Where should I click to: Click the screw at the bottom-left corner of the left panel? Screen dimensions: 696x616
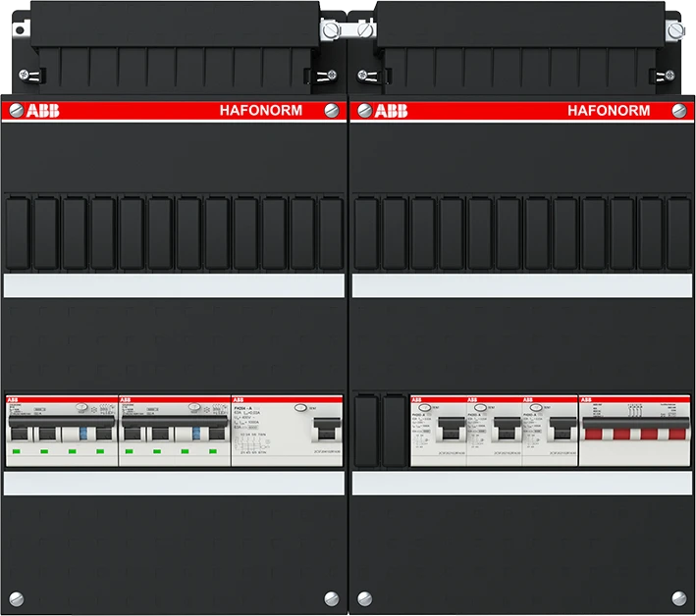coord(17,597)
